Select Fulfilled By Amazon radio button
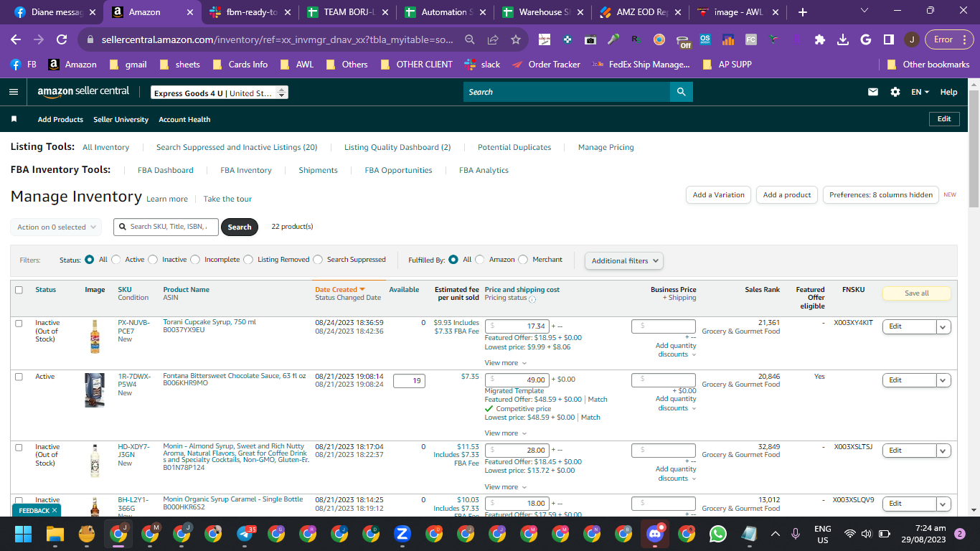Screen dimensions: 980x551 [480, 260]
